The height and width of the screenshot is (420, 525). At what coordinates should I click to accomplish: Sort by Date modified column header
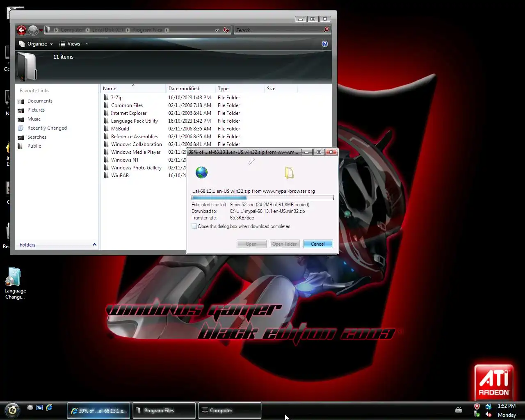pyautogui.click(x=190, y=89)
